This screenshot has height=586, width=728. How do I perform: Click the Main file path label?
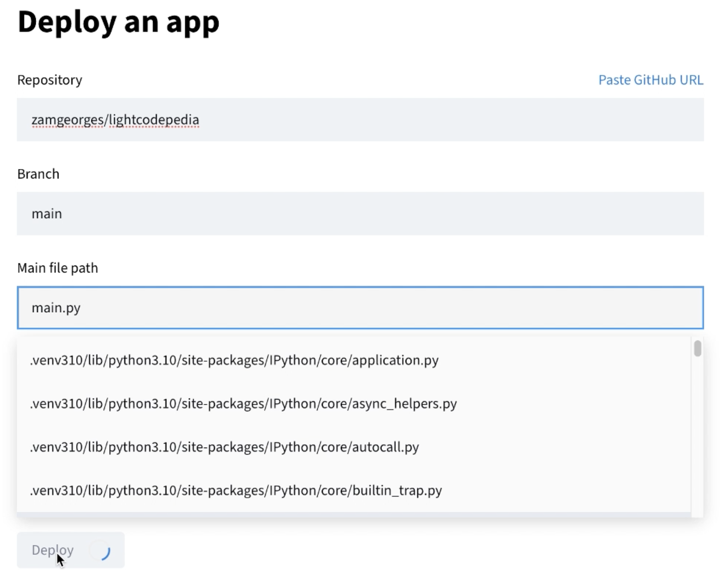57,268
